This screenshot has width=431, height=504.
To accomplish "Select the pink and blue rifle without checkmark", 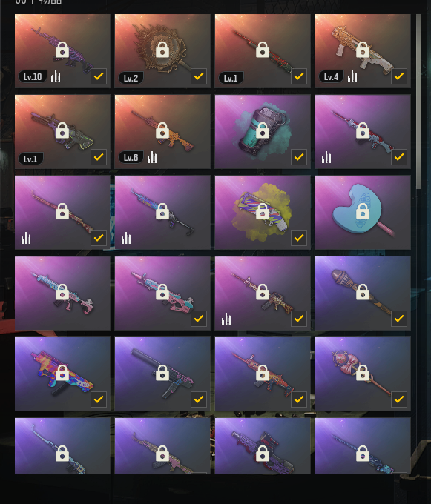I will click(62, 294).
